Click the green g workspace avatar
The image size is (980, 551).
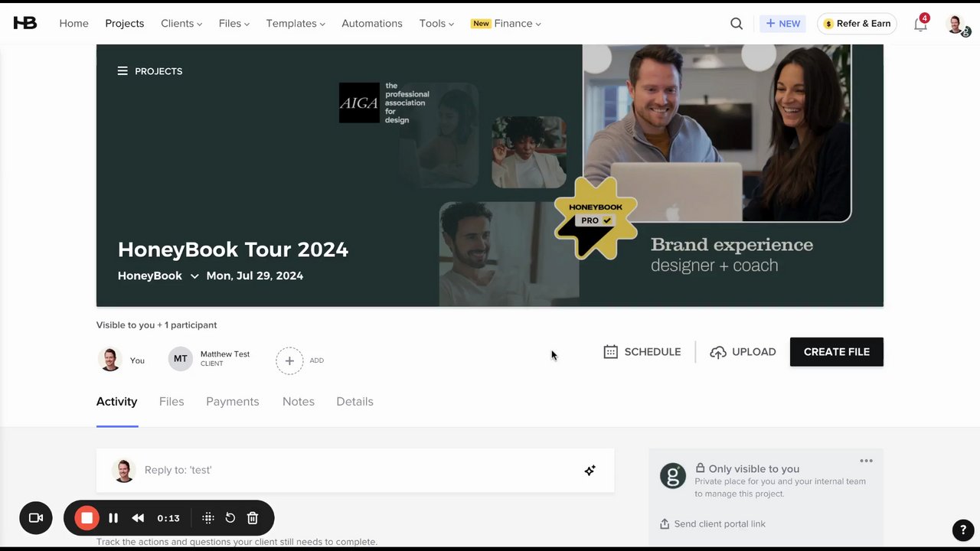[673, 476]
